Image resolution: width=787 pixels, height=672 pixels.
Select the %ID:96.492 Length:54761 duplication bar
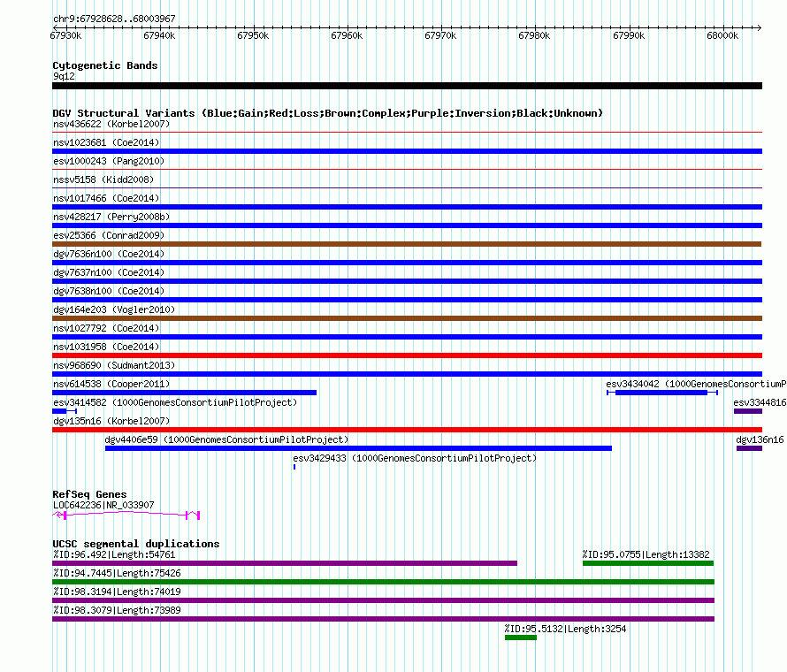click(x=285, y=563)
